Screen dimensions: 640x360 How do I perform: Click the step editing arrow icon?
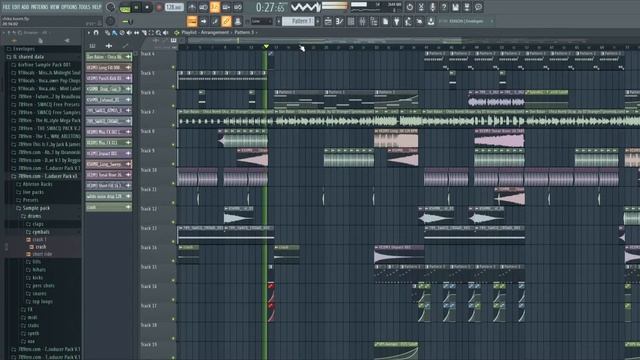(203, 21)
